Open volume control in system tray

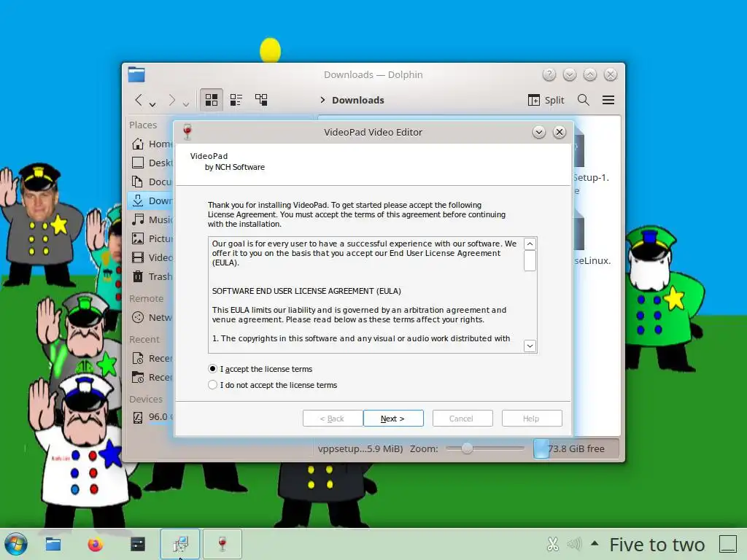coord(575,544)
